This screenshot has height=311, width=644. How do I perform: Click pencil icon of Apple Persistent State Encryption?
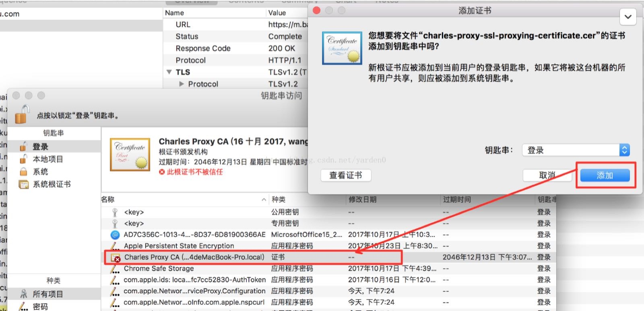point(115,246)
